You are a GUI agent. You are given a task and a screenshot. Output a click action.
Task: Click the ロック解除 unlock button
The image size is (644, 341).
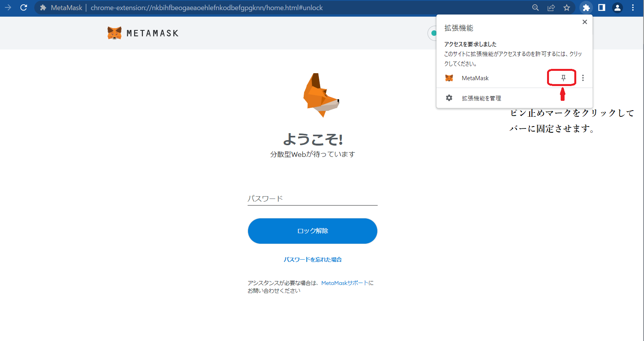click(313, 231)
